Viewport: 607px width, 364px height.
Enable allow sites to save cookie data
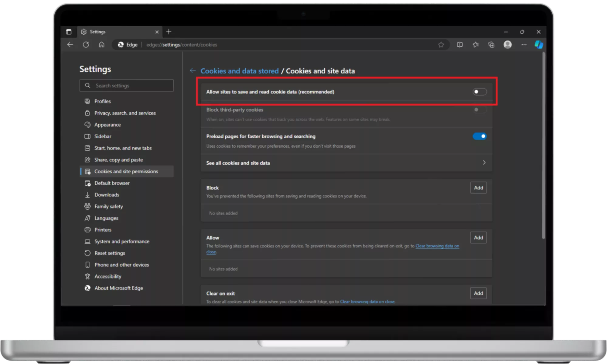tap(479, 92)
